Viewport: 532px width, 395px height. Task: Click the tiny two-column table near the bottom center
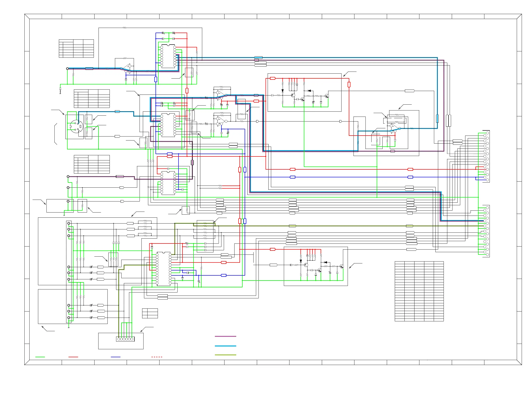tap(150, 313)
